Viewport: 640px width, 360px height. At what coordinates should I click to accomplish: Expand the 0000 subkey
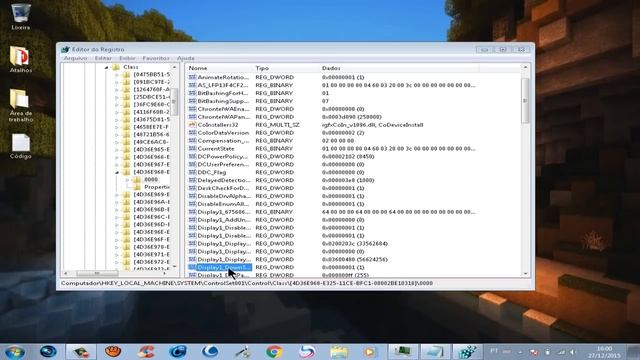(x=127, y=180)
